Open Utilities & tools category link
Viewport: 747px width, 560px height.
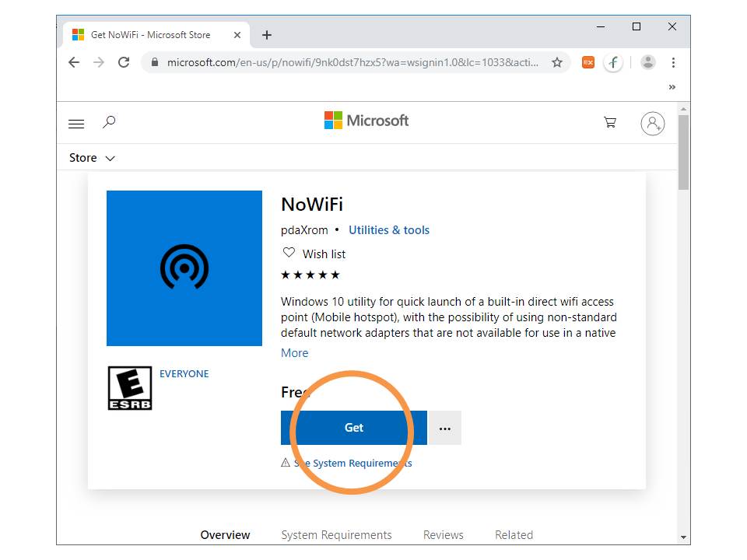388,230
